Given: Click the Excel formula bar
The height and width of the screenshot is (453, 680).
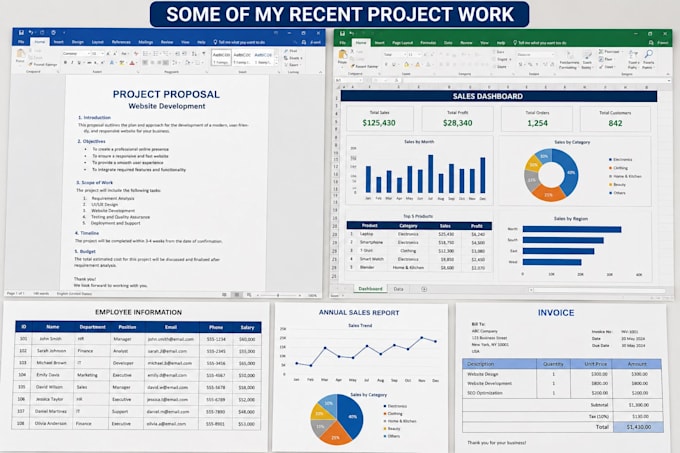Looking at the screenshot, I should tap(533, 81).
